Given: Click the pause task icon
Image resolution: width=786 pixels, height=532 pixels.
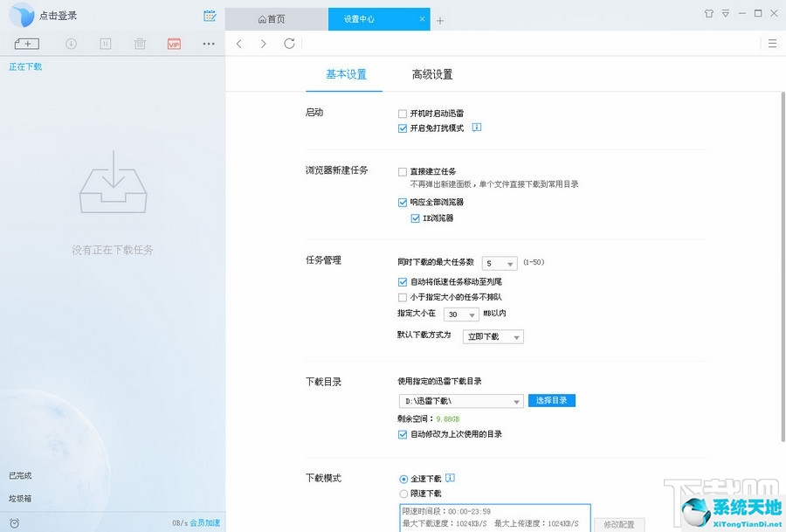Looking at the screenshot, I should point(106,45).
